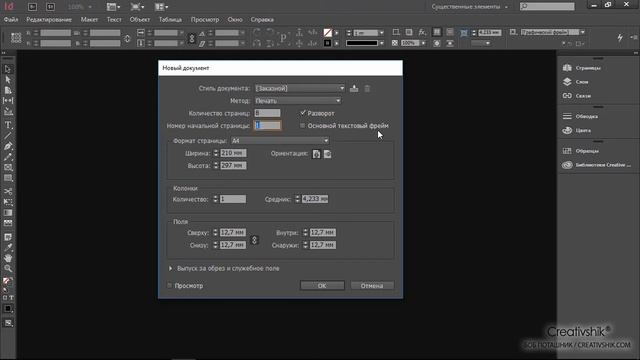The height and width of the screenshot is (360, 640).
Task: Toggle constrain proportions link in control bar
Action: coord(127,38)
